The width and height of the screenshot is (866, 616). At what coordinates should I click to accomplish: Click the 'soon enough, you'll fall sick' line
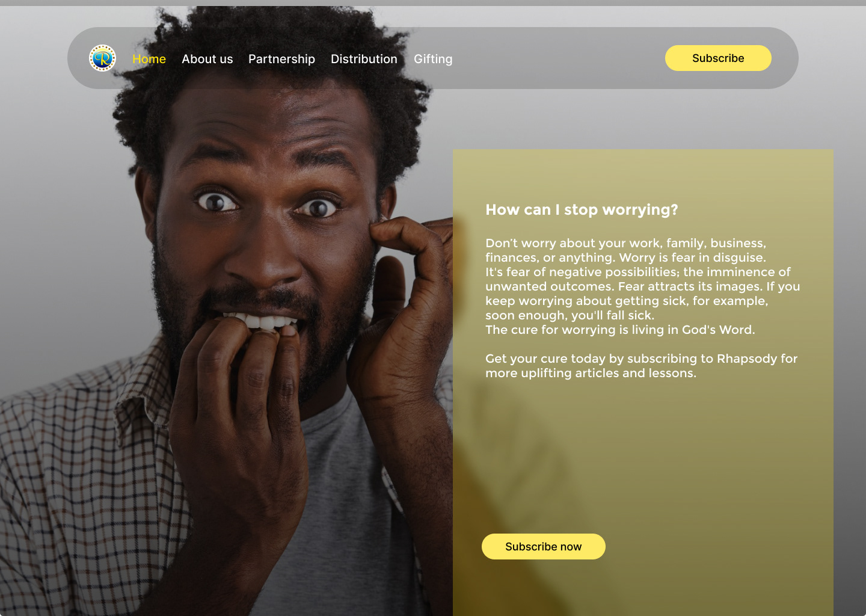click(570, 315)
